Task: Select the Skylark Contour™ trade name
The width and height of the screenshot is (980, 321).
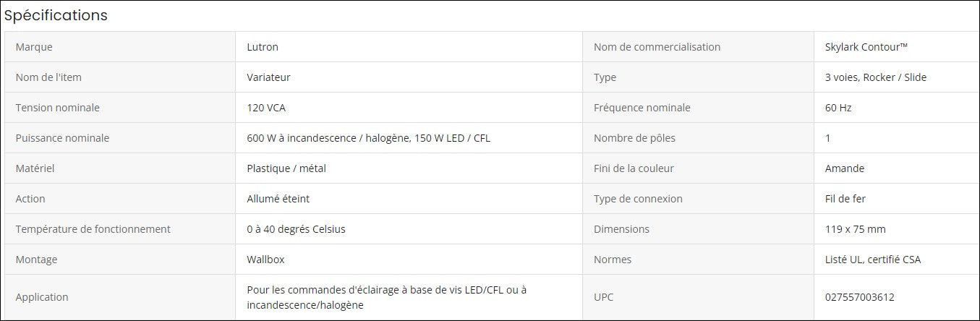Action: pos(866,47)
